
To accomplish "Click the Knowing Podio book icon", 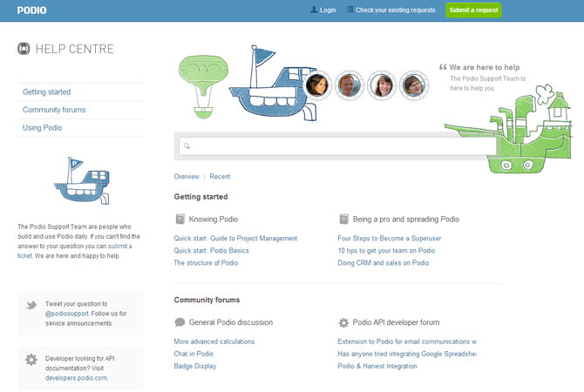I will (180, 219).
